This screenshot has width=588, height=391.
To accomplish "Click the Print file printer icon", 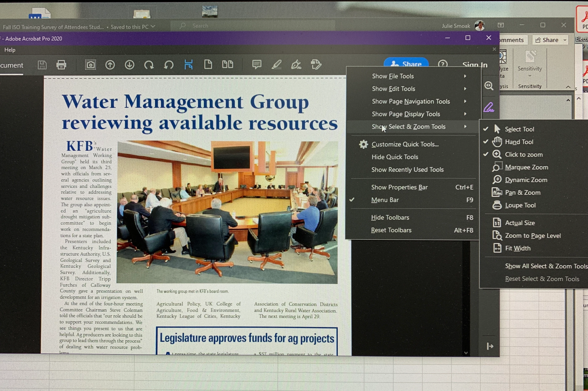I will [x=61, y=65].
